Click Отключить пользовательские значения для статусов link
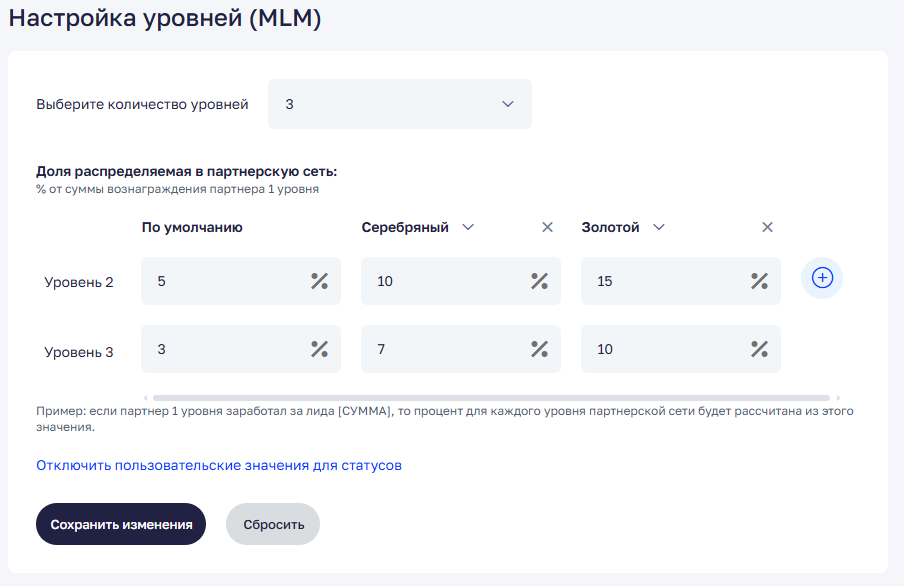Image resolution: width=904 pixels, height=586 pixels. (x=219, y=465)
